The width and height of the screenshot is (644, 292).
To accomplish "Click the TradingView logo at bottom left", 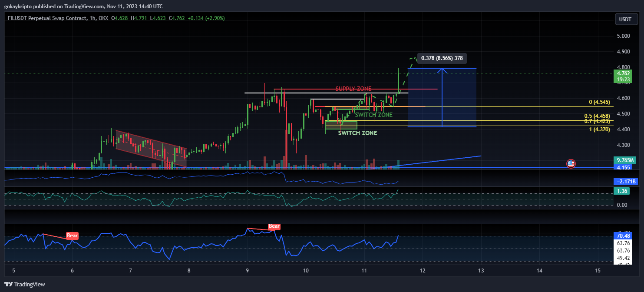I will point(25,284).
